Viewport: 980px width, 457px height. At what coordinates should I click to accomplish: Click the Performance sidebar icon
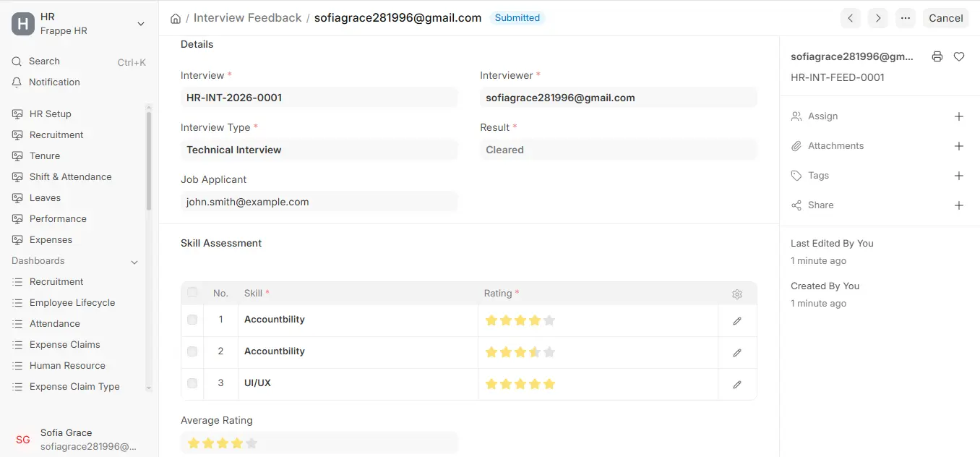pos(17,219)
